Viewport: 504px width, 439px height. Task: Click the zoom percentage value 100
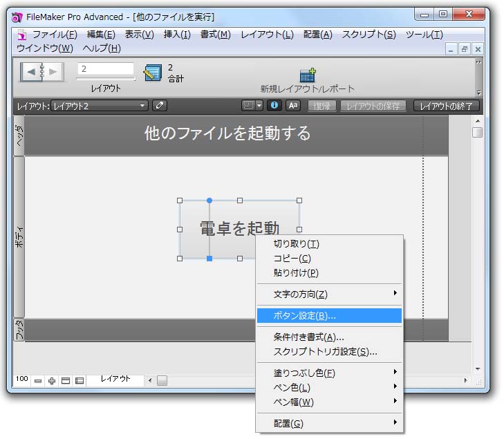click(22, 379)
